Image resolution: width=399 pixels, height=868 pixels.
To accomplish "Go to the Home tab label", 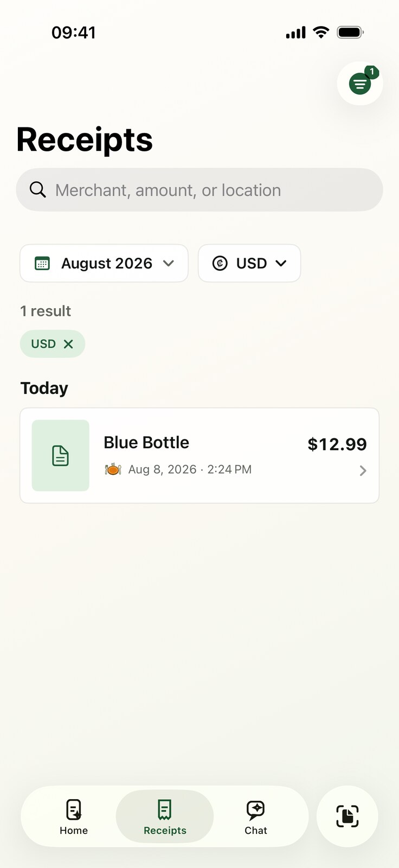I will click(74, 831).
